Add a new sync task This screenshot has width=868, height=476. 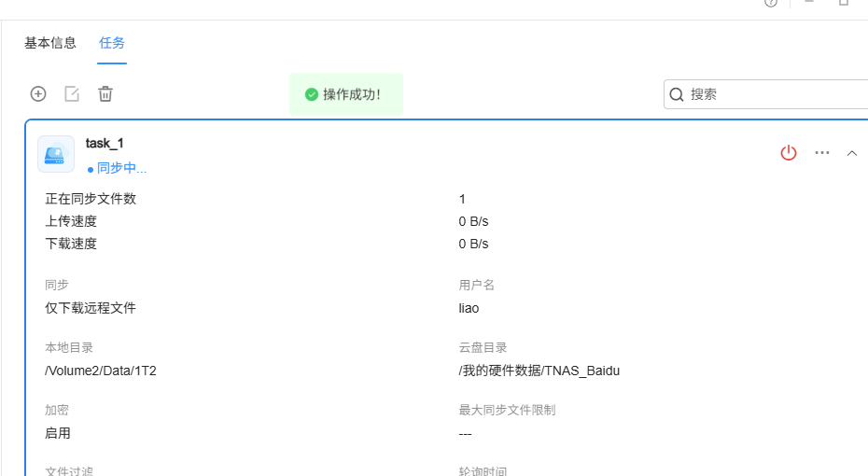(38, 94)
